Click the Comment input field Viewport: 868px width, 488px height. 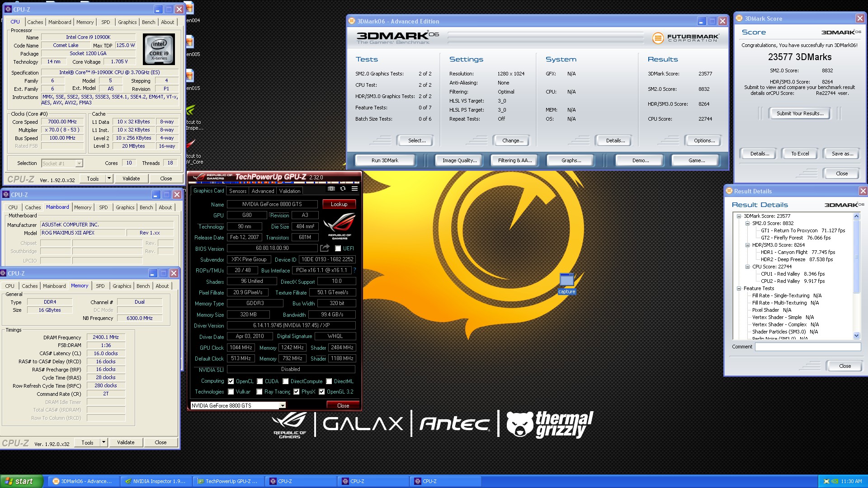point(808,347)
